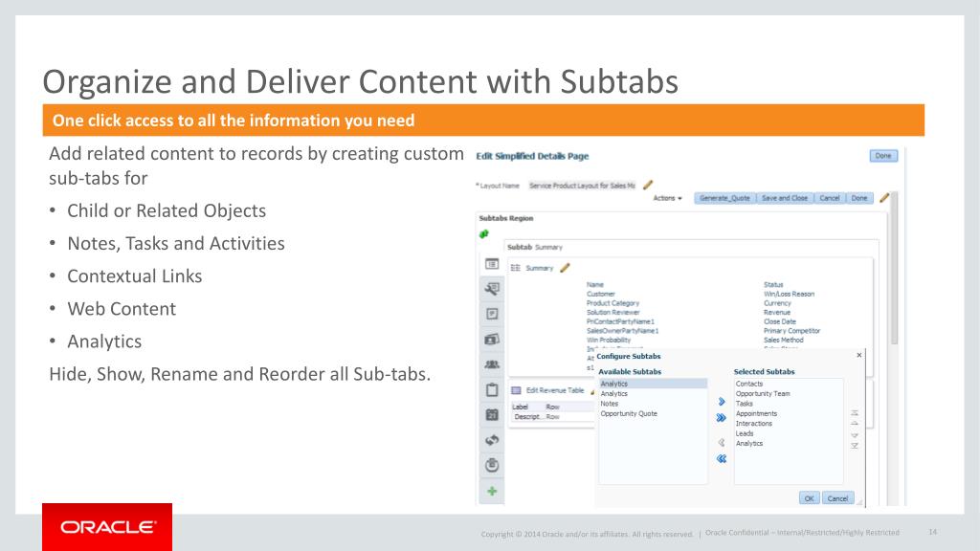Click the Close Date field label
Screen dimensions: 980x551
tap(779, 321)
